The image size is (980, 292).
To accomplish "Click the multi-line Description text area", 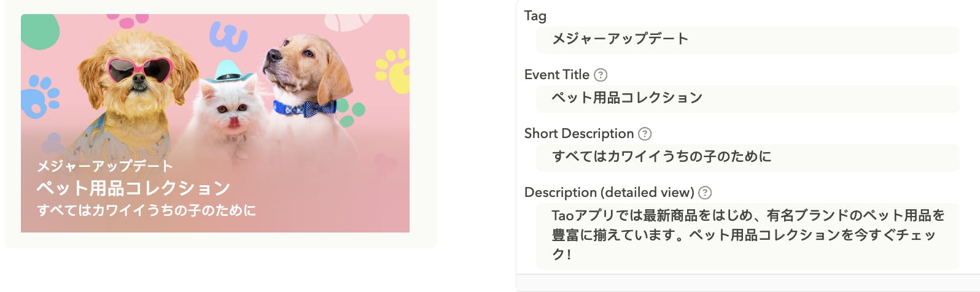I will 747,236.
